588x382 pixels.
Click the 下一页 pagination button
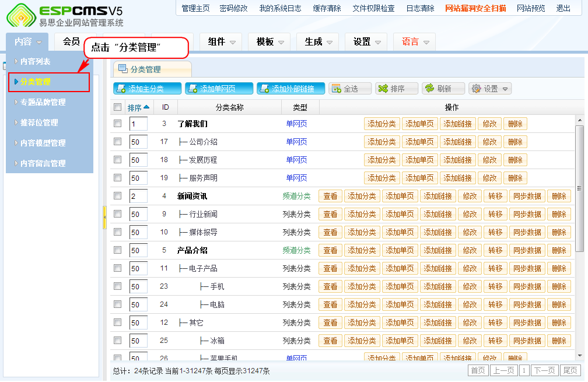544,371
